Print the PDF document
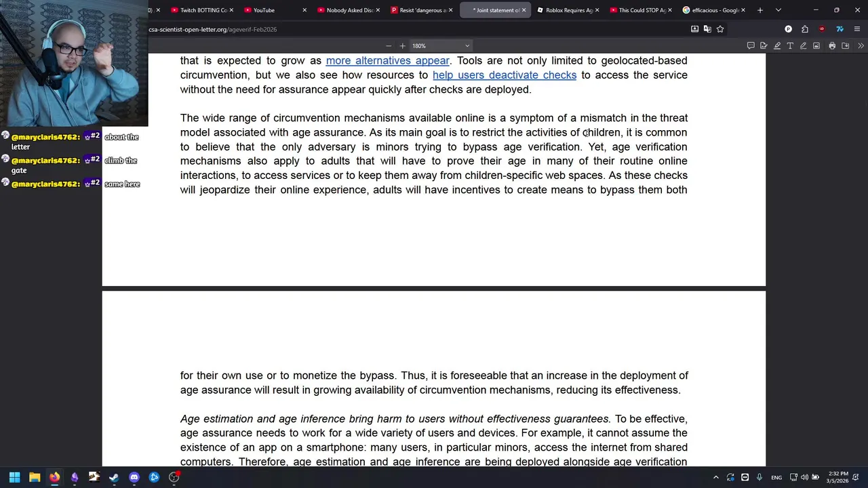Screen dimensions: 868x488 (832, 46)
